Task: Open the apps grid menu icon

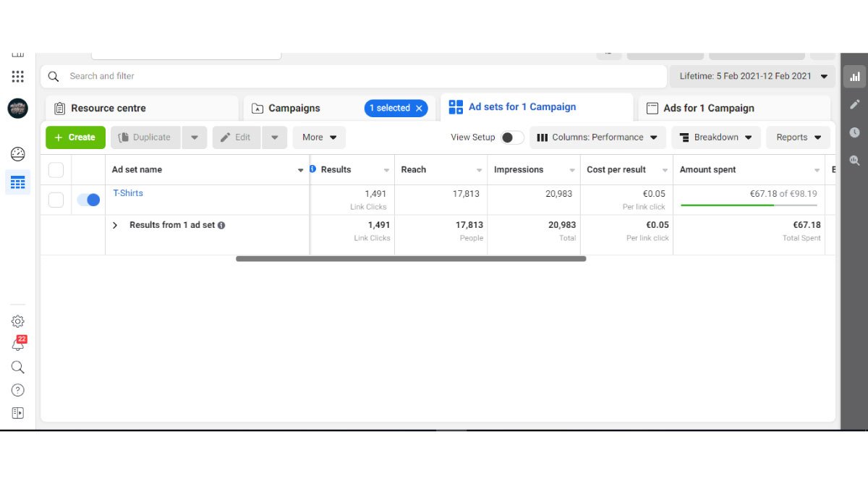Action: click(17, 77)
